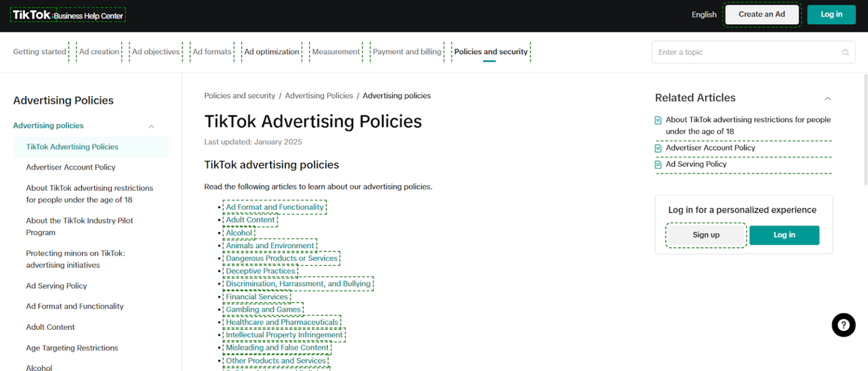This screenshot has height=371, width=868.
Task: Open the Animals and Environment link
Action: pos(270,245)
